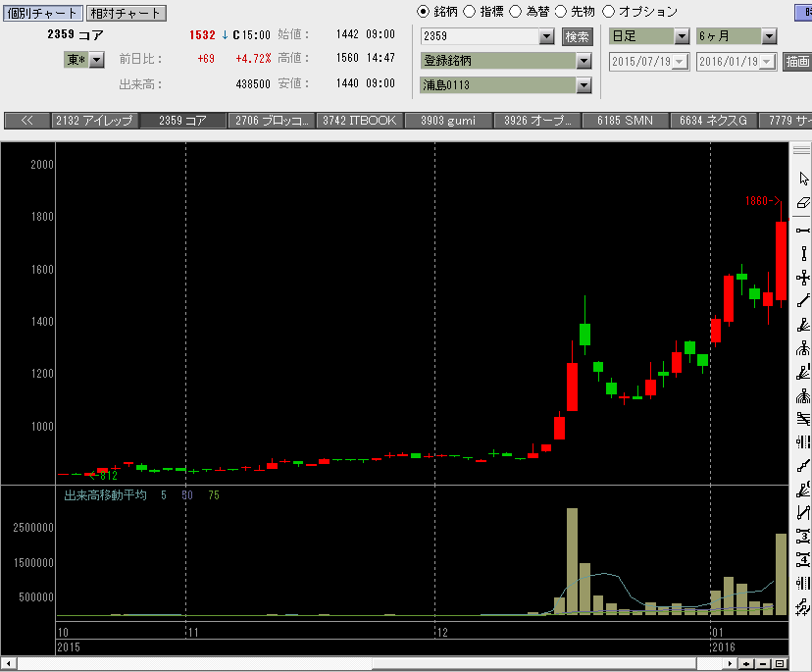
Task: Click the drawing toolbar grip handle
Action: (x=801, y=150)
